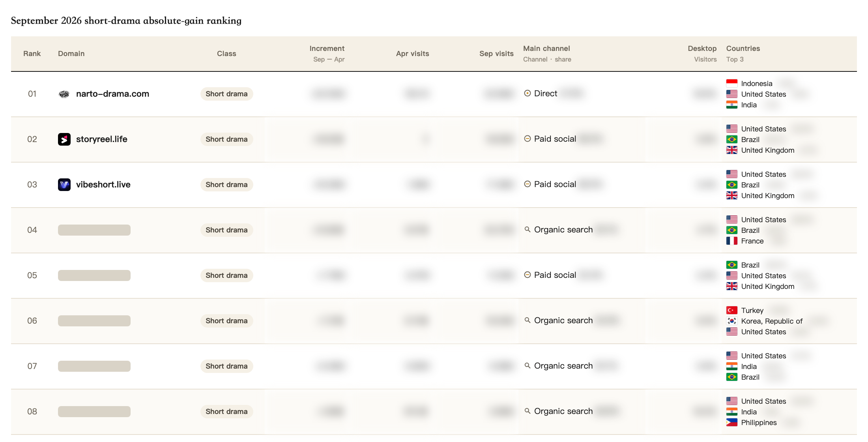Screen dimensions: 868x442
Task: Click the redacted domain placeholder in row 06
Action: pyautogui.click(x=94, y=321)
